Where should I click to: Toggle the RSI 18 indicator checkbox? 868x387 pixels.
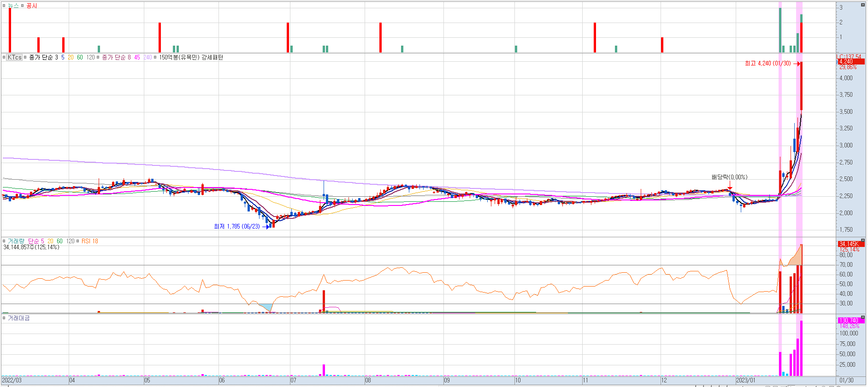click(78, 241)
